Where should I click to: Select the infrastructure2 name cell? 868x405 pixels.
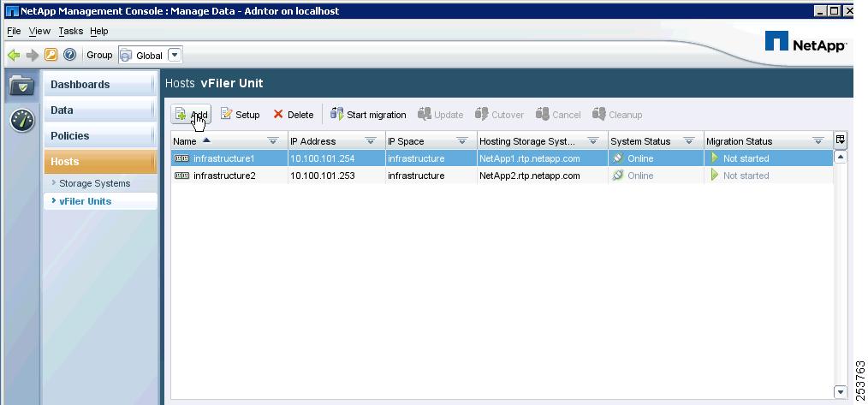click(229, 176)
